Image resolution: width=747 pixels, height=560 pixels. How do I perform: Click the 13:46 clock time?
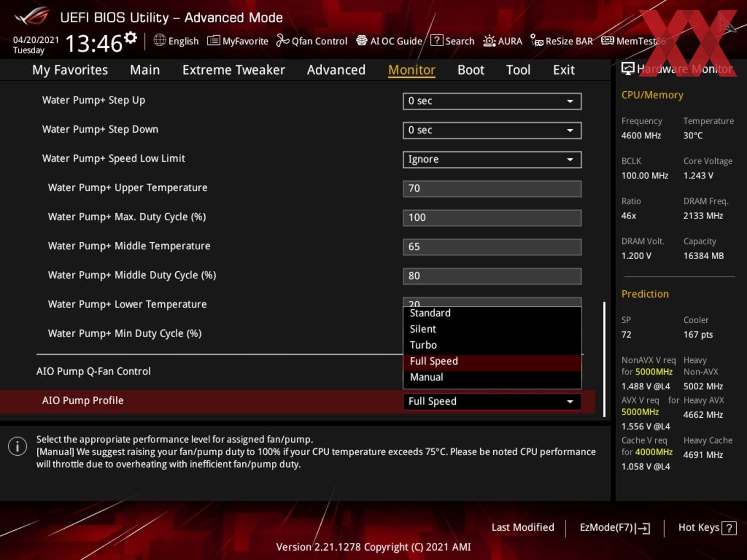[93, 43]
